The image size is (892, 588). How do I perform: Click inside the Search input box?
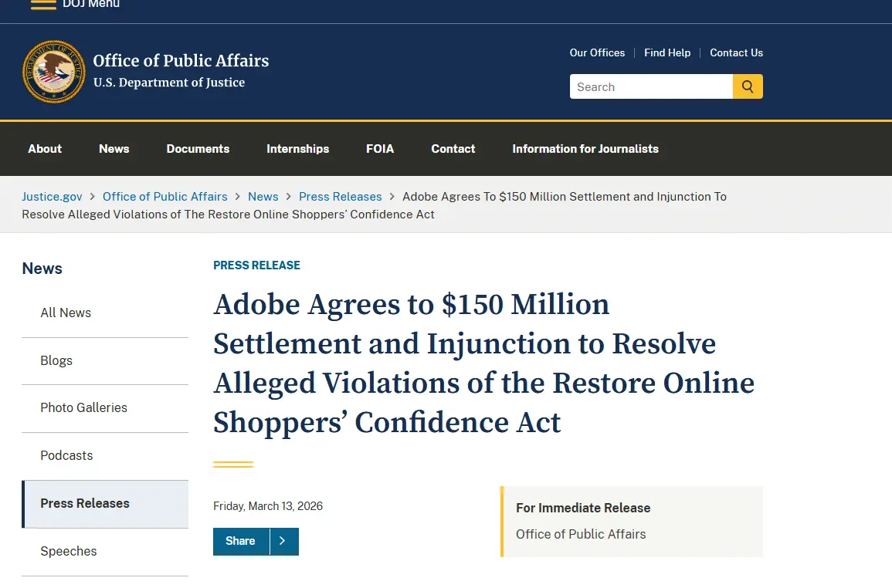coord(650,86)
